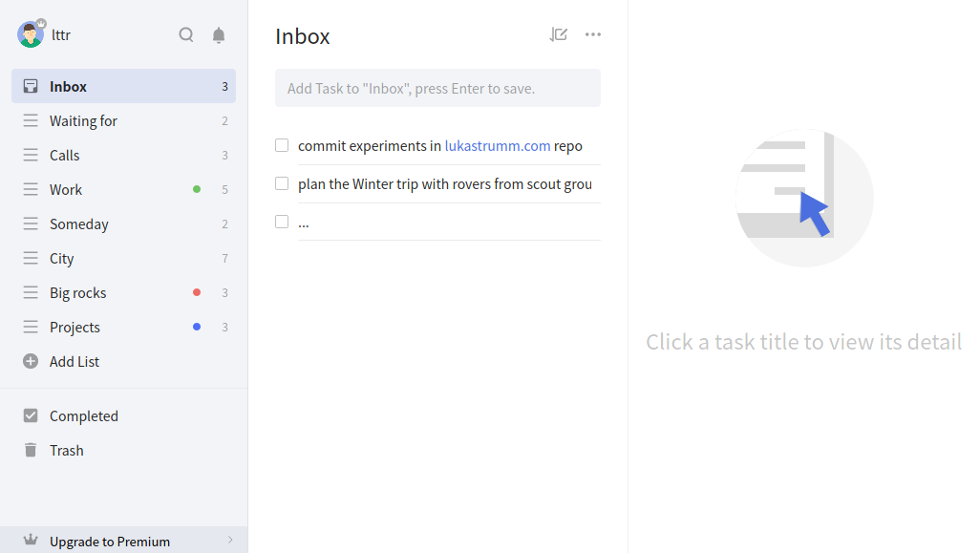Click the Trash bin icon

[x=31, y=450]
